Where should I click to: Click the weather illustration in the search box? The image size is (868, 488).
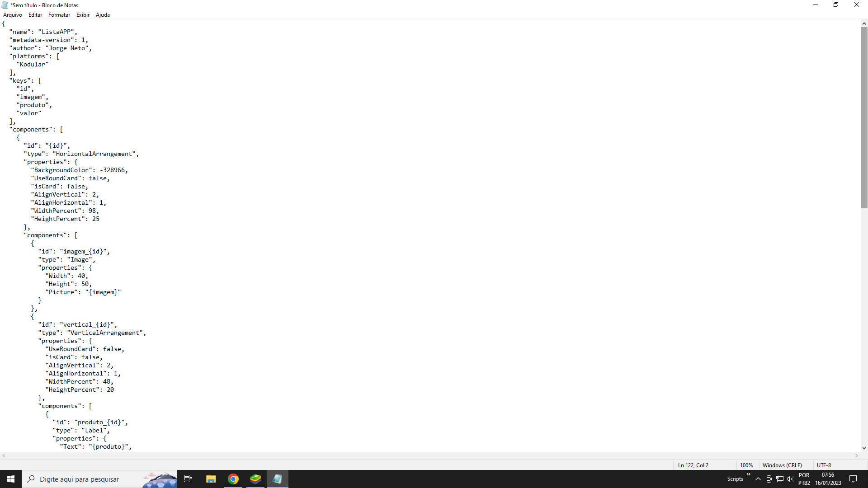(x=160, y=480)
